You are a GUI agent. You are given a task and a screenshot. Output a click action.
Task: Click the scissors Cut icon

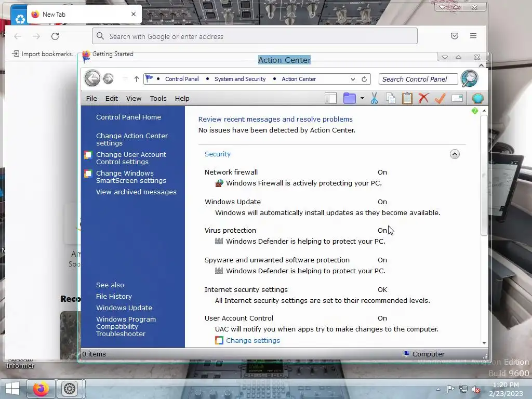[374, 98]
